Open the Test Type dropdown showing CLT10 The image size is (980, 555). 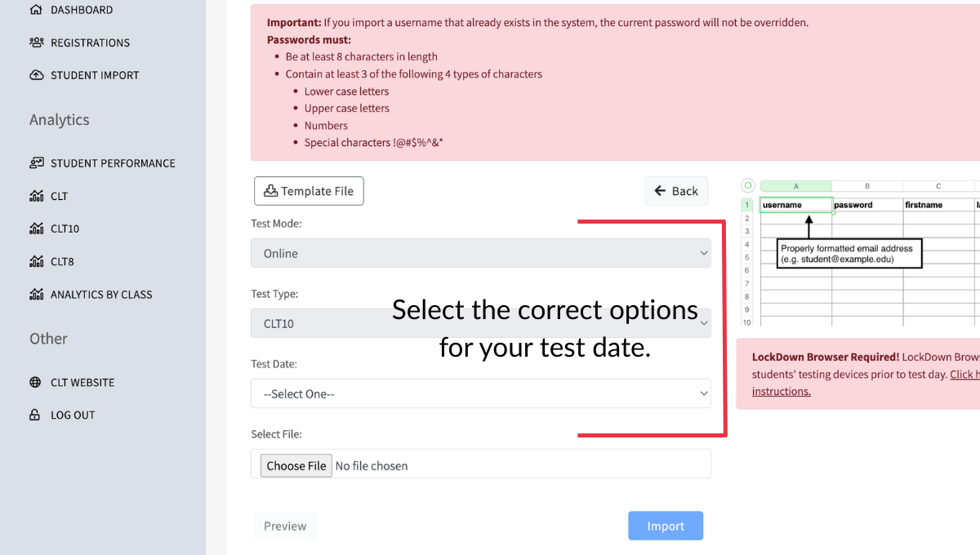tap(480, 323)
